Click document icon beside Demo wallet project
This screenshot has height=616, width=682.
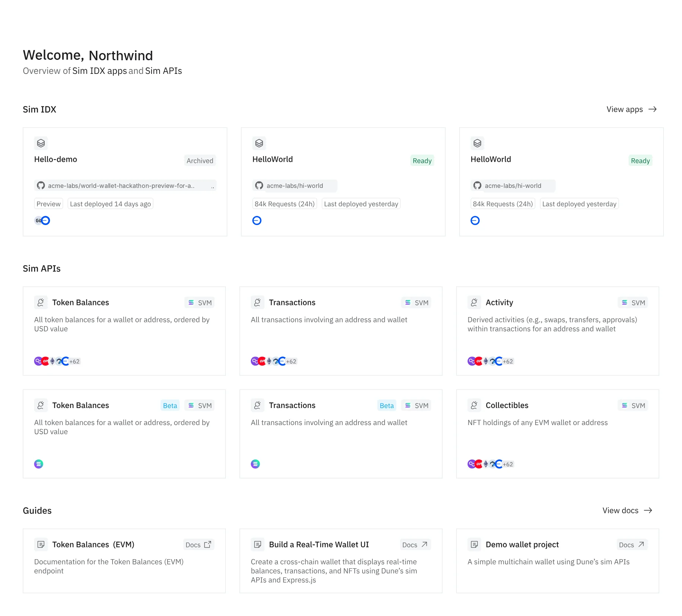(474, 545)
